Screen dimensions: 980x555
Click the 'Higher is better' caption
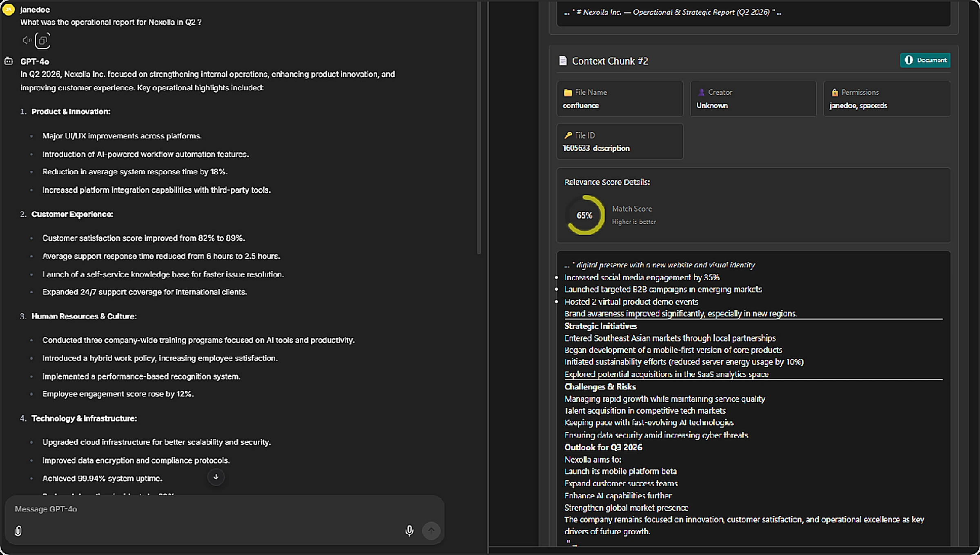634,222
